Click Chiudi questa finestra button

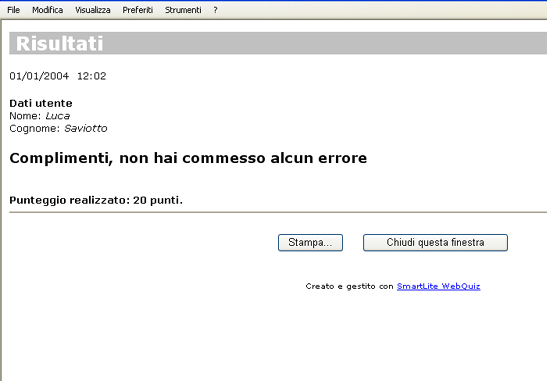(x=435, y=242)
